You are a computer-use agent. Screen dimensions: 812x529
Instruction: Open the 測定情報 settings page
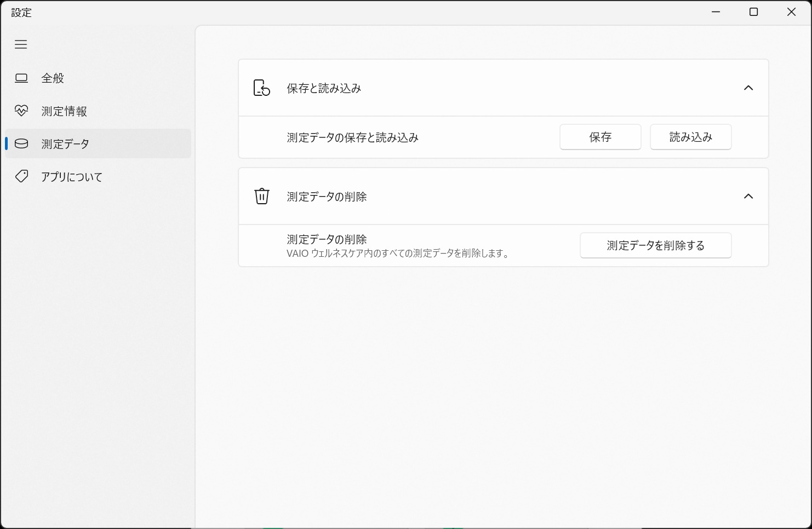click(98, 111)
